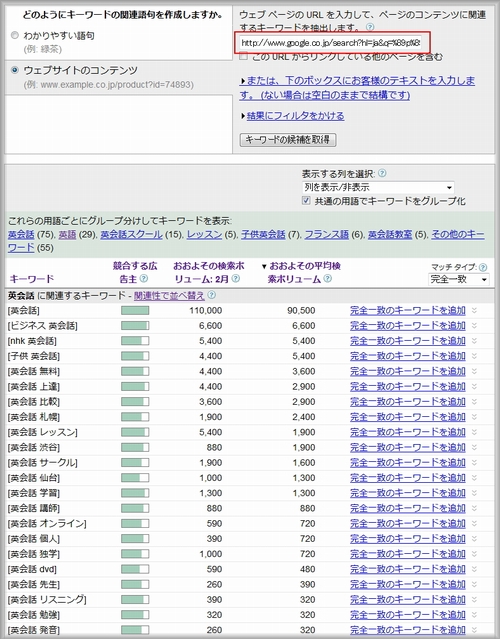Add exact-match keyword for [nhk 英会話]
This screenshot has height=639, width=500.
click(x=407, y=341)
